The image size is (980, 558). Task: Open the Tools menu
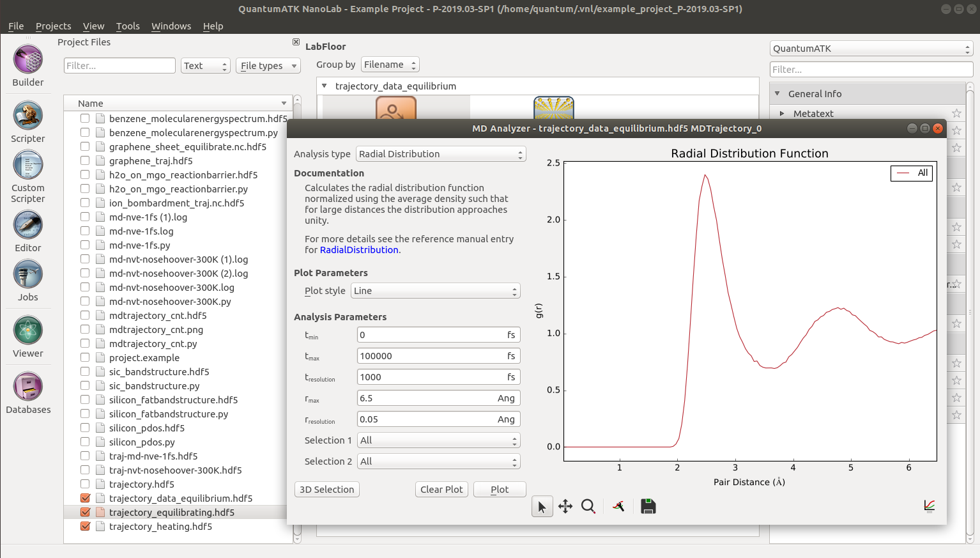128,26
